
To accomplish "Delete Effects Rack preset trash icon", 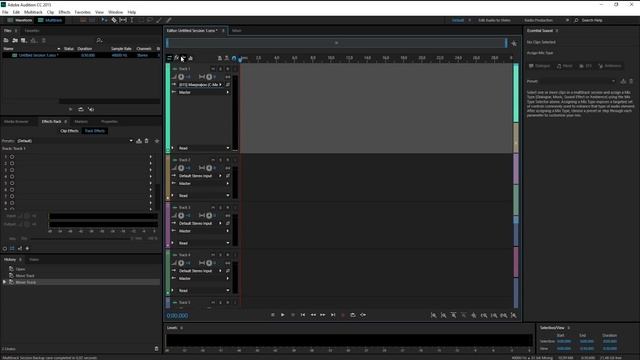I will pos(147,141).
